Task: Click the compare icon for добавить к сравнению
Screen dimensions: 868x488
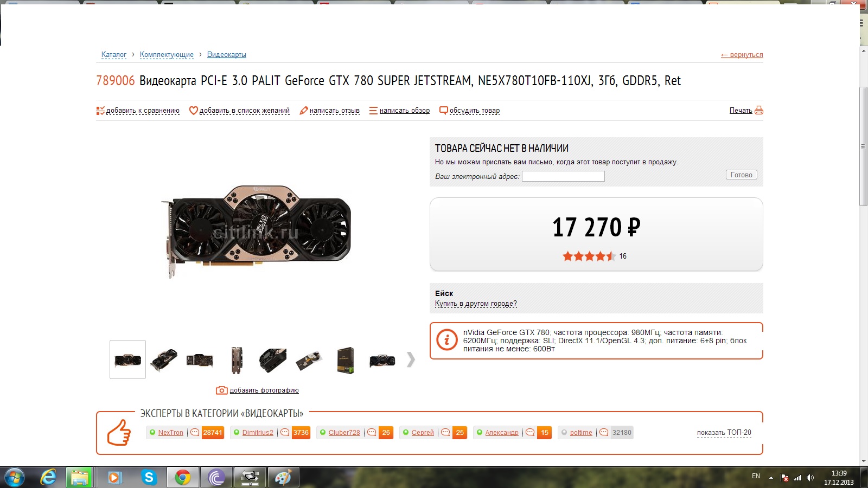Action: coord(100,110)
